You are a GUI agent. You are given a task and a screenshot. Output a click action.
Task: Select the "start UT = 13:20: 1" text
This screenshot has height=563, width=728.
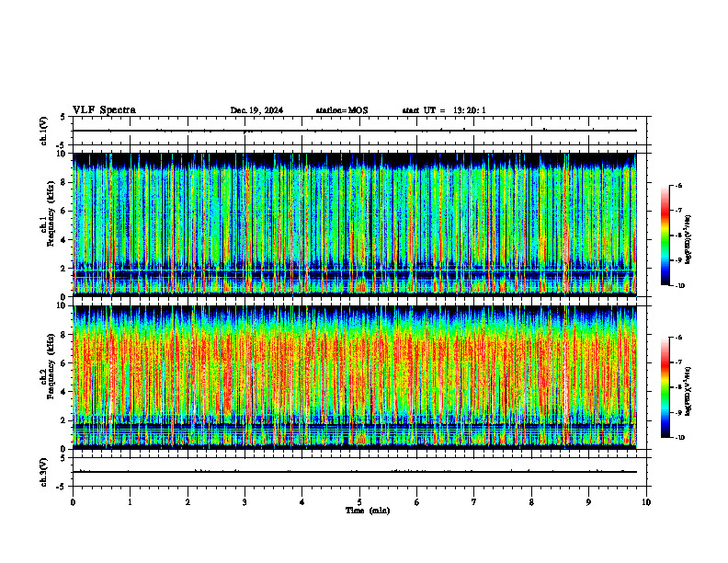(x=444, y=110)
